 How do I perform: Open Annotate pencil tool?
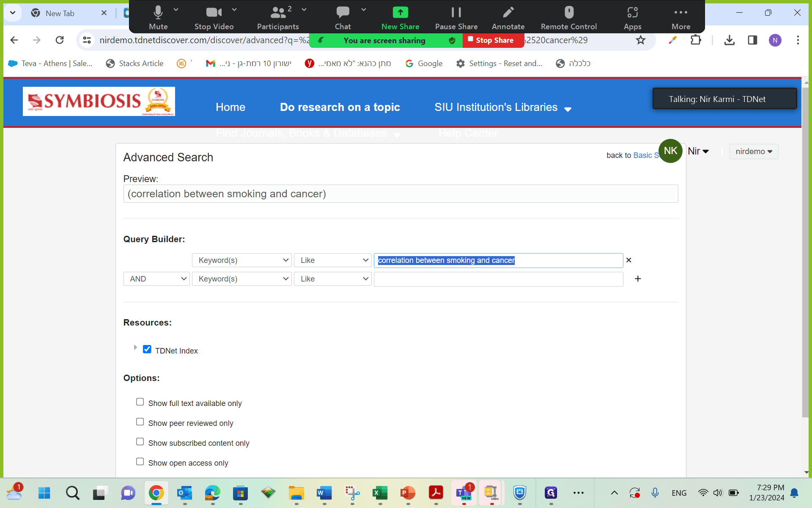pos(508,18)
